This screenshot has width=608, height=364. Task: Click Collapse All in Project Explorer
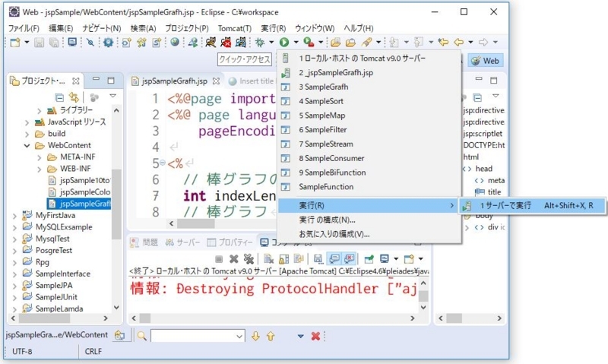pyautogui.click(x=59, y=97)
